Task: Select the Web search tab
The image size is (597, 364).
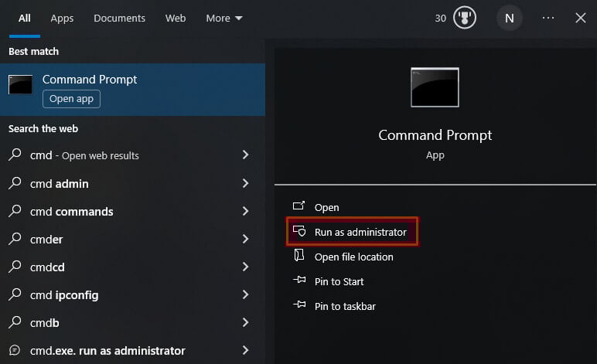Action: point(176,18)
